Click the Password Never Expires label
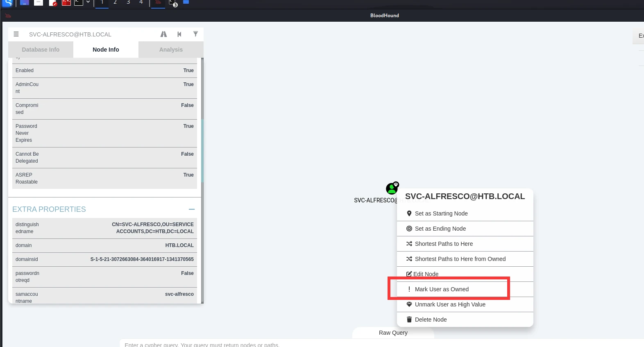 [x=26, y=133]
